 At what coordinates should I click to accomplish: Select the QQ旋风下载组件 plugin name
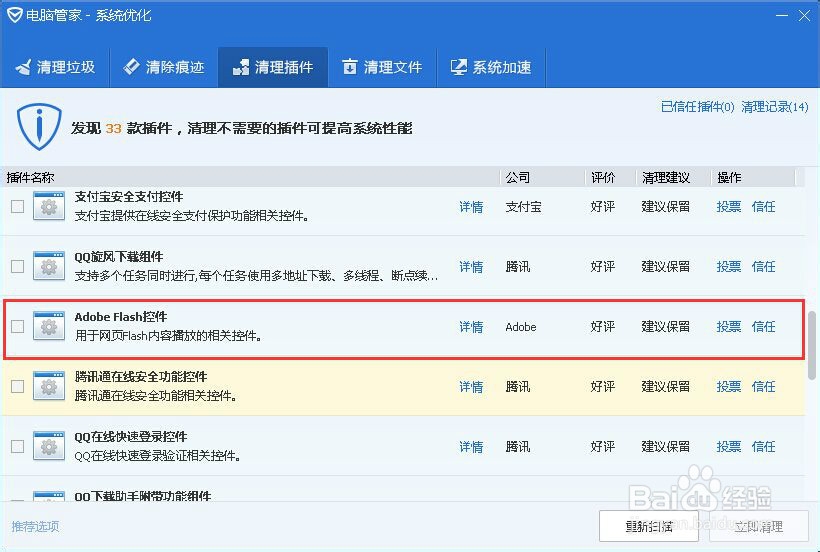point(119,257)
